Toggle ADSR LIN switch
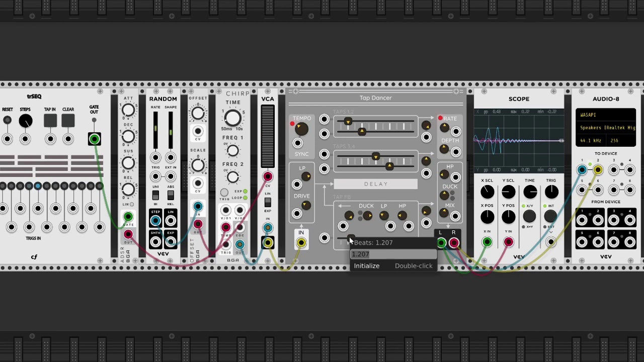 click(131, 205)
